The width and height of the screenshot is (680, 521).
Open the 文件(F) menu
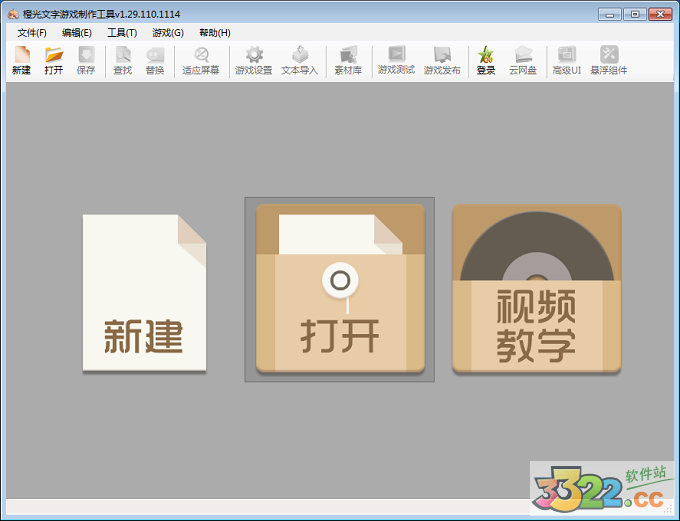pyautogui.click(x=32, y=33)
